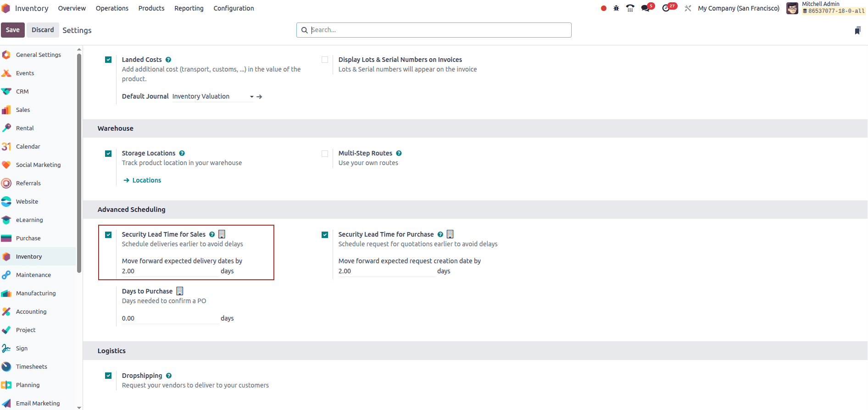Click the Save button

coord(13,30)
